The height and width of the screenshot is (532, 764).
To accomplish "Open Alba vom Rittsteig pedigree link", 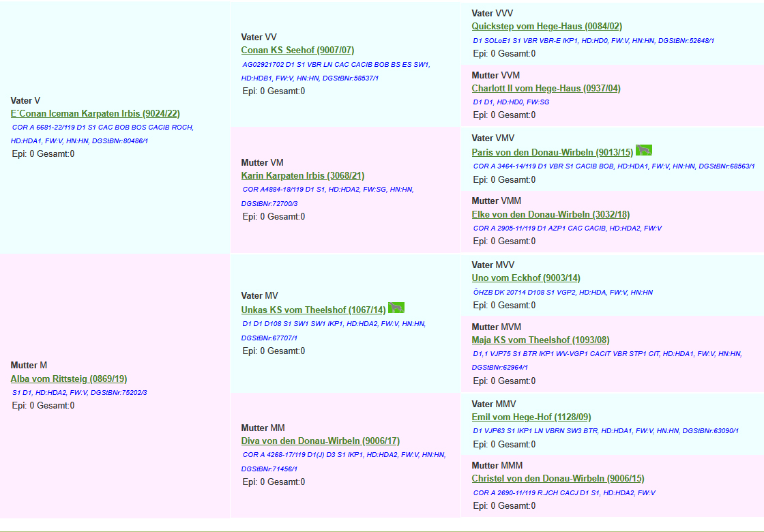I will coord(69,379).
